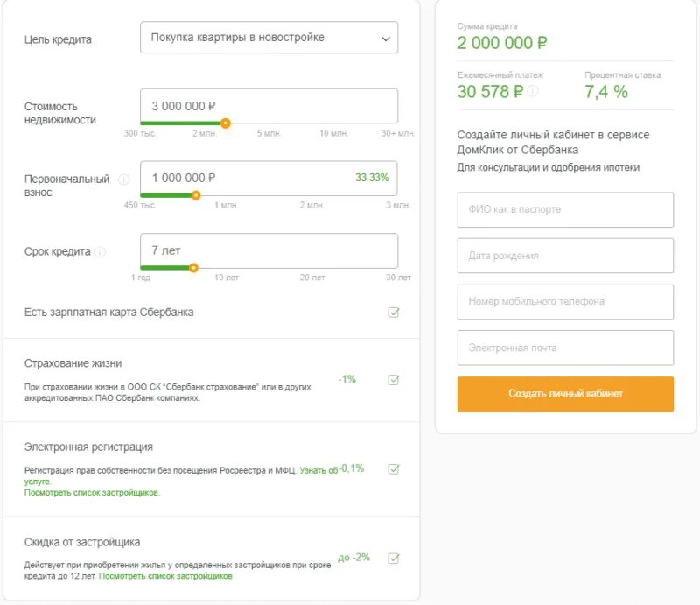Viewport: 700px width, 605px height.
Task: Open Посмотреть список застройщиков link under Электронная регистрация
Action: pos(92,493)
